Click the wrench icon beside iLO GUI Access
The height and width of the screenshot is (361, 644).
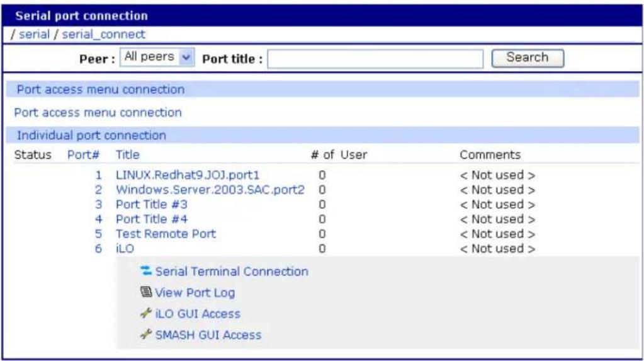click(146, 313)
